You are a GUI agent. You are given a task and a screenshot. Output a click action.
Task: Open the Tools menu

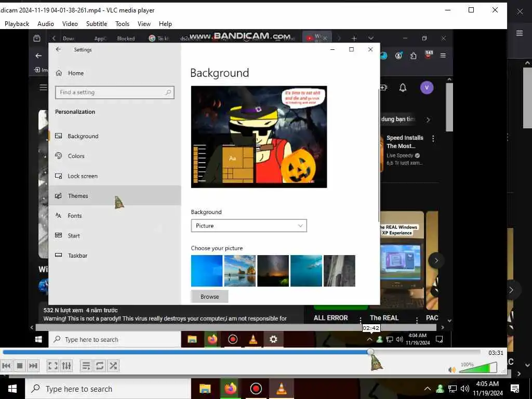(x=122, y=24)
